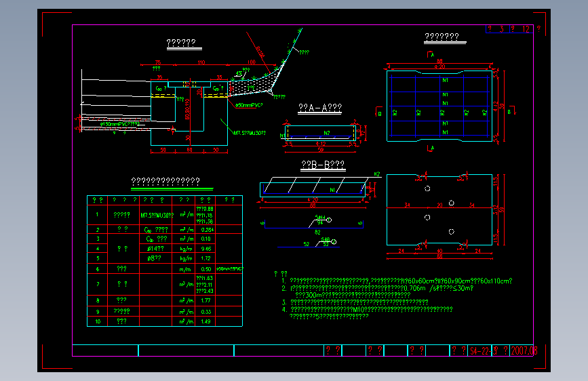Select the "ø14??" table cell
This screenshot has height=381, width=588.
(155, 249)
